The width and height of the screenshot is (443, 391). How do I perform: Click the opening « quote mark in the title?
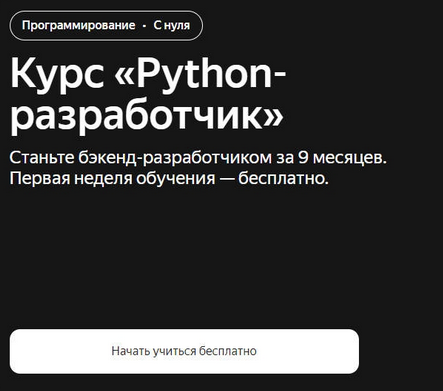[125, 77]
